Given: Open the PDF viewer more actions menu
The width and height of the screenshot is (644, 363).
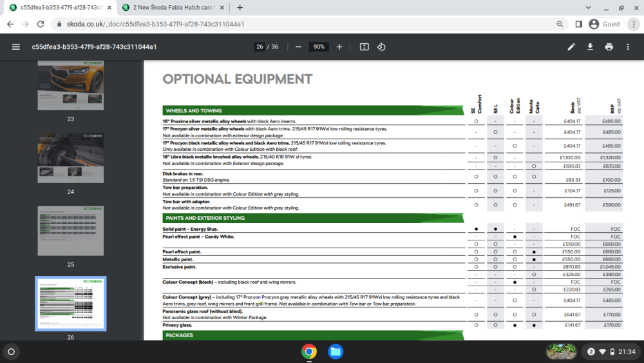Looking at the screenshot, I should click(627, 47).
